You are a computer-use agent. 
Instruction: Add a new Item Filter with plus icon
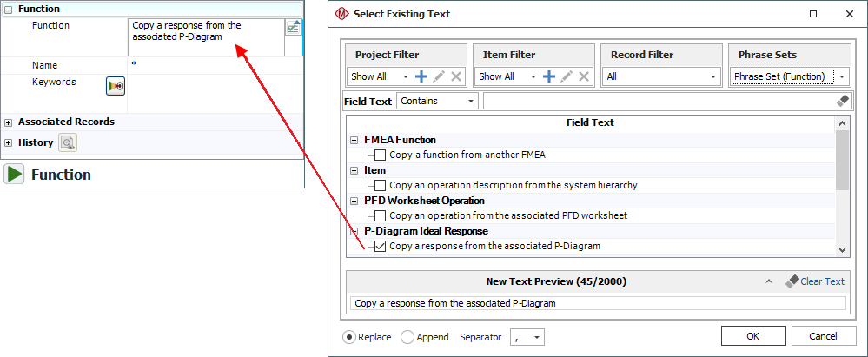coord(549,76)
